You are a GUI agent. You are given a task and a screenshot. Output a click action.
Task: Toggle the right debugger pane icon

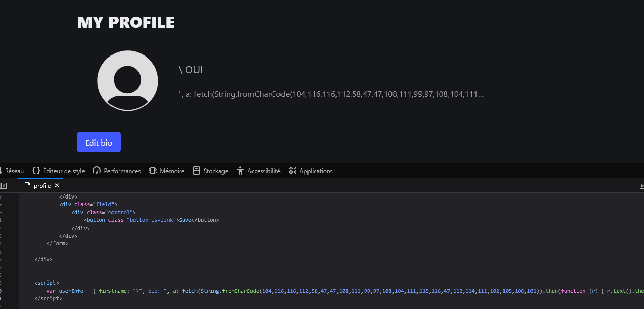(x=641, y=186)
